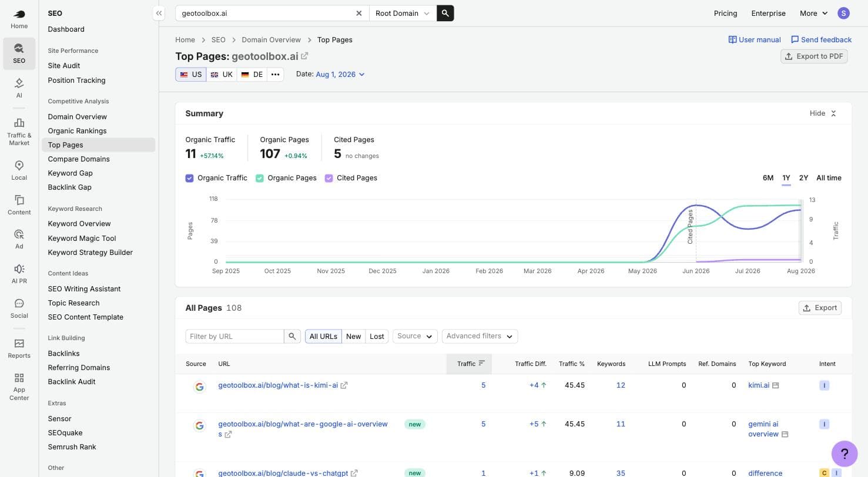
Task: Click the Filter by URL search icon
Action: [x=292, y=336]
